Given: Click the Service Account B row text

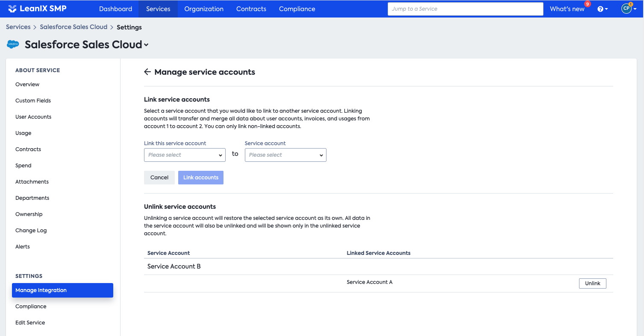Looking at the screenshot, I should click(x=174, y=266).
